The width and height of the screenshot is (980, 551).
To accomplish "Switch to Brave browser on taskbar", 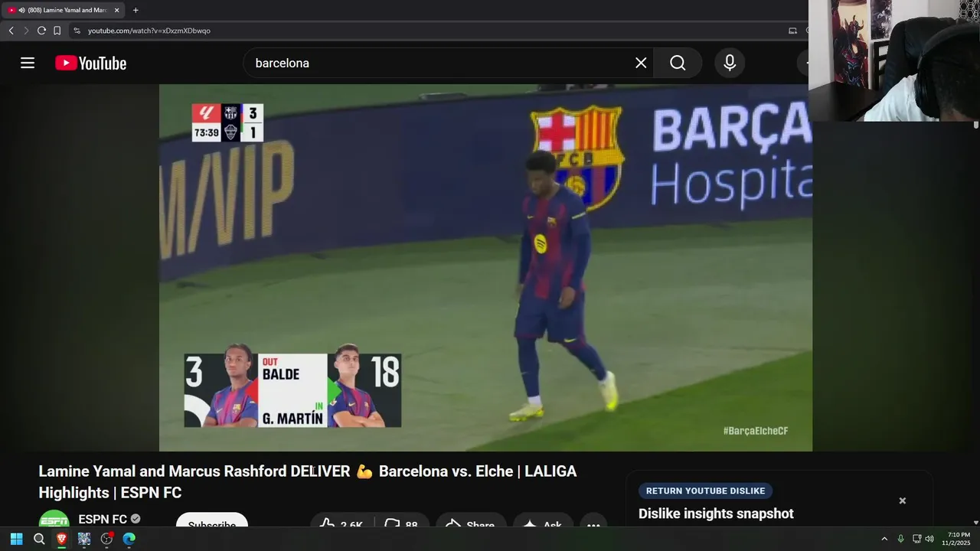I will [x=61, y=539].
